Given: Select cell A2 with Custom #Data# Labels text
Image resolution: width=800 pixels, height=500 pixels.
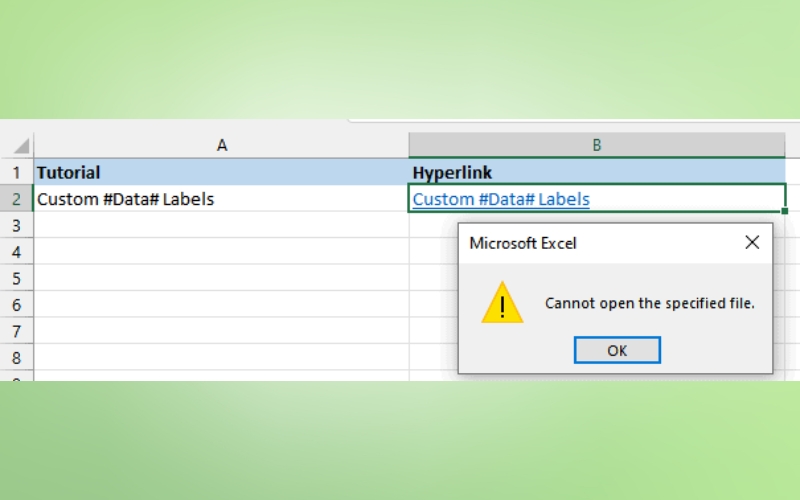Looking at the screenshot, I should [221, 199].
